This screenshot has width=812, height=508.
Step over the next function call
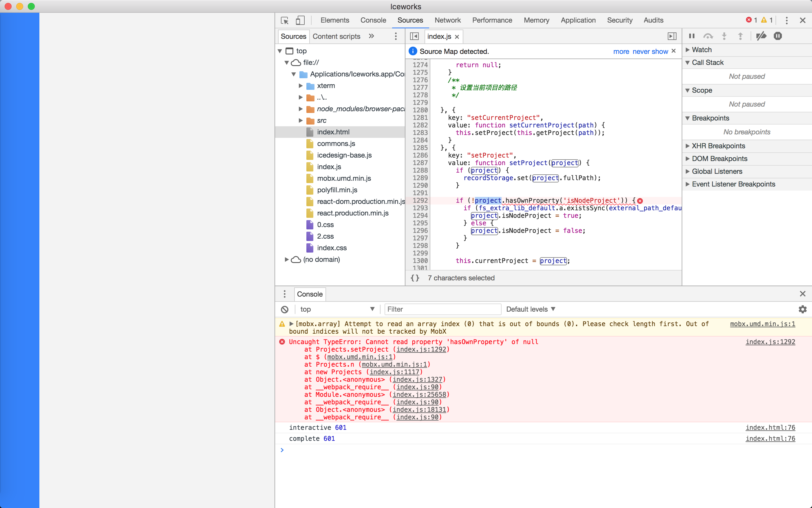[x=708, y=36]
